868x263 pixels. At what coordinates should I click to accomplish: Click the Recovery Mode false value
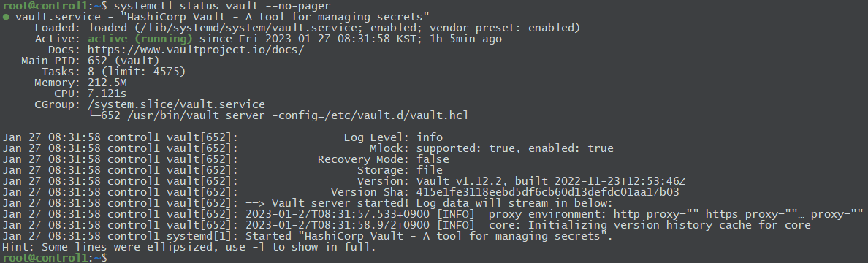433,159
